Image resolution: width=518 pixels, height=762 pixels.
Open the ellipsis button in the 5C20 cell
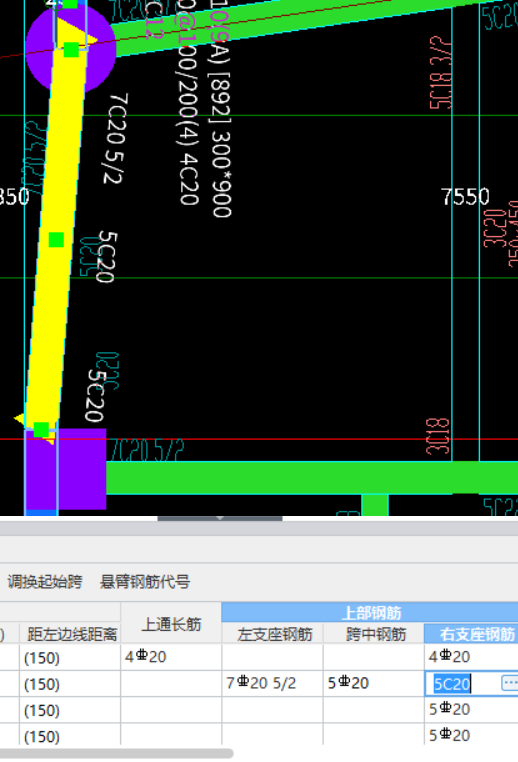tap(509, 683)
